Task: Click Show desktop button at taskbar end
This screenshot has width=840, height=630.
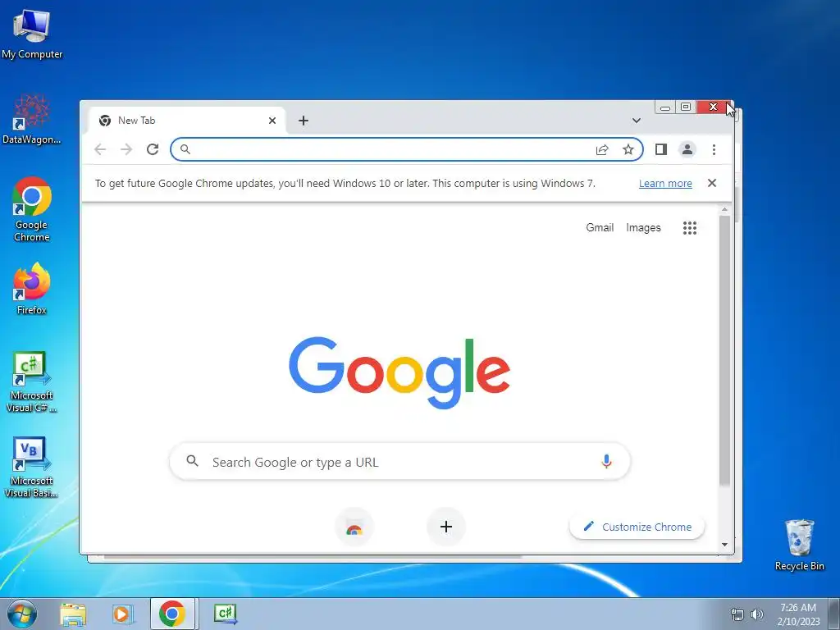Action: [834, 614]
